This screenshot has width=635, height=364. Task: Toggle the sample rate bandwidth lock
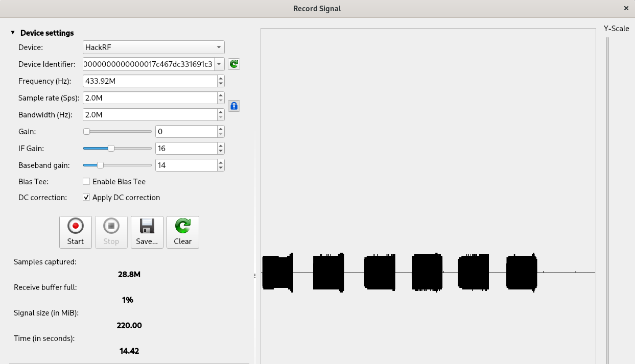[x=233, y=106]
